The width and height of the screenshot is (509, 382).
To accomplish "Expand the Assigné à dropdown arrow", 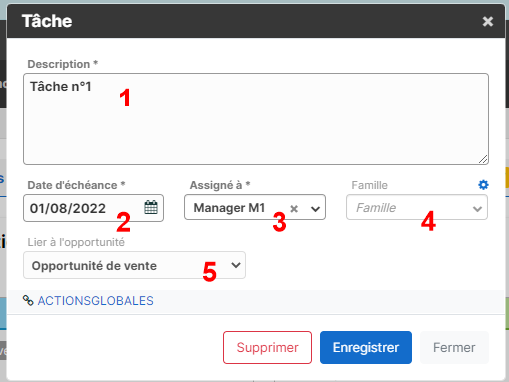I will click(x=315, y=209).
